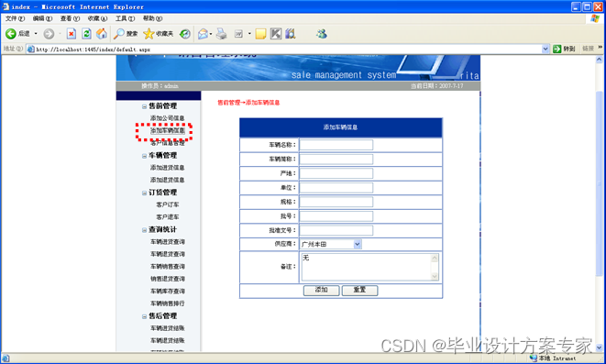Collapse the 订货管理 tree section
This screenshot has width=606, height=364.
[144, 193]
